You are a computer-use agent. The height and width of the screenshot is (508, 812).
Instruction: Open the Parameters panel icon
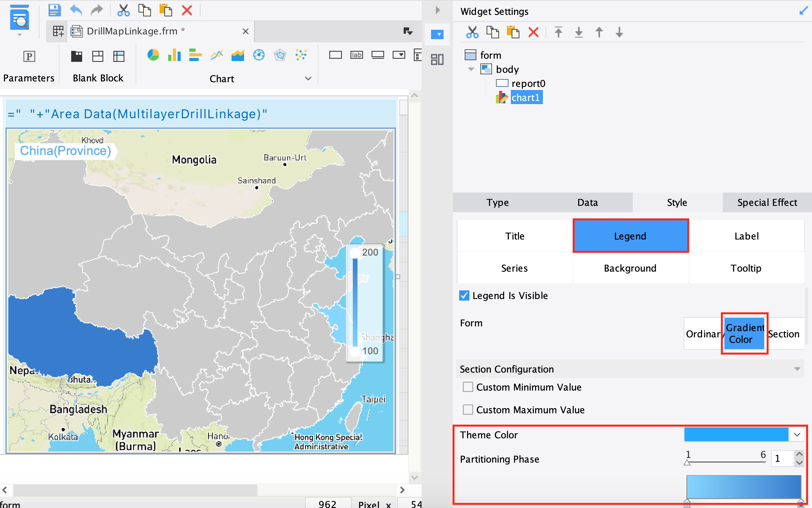[29, 56]
